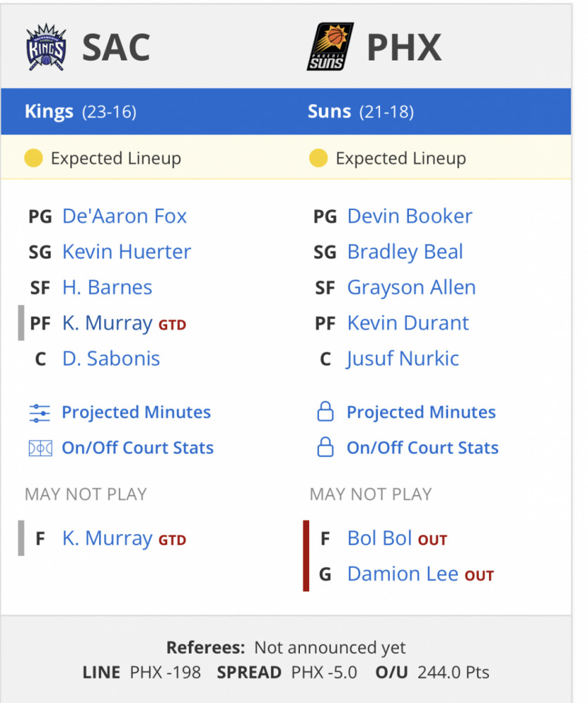Image resolution: width=588 pixels, height=703 pixels.
Task: Click the court icon beside Kings On/Off Court Stats
Action: pyautogui.click(x=40, y=449)
